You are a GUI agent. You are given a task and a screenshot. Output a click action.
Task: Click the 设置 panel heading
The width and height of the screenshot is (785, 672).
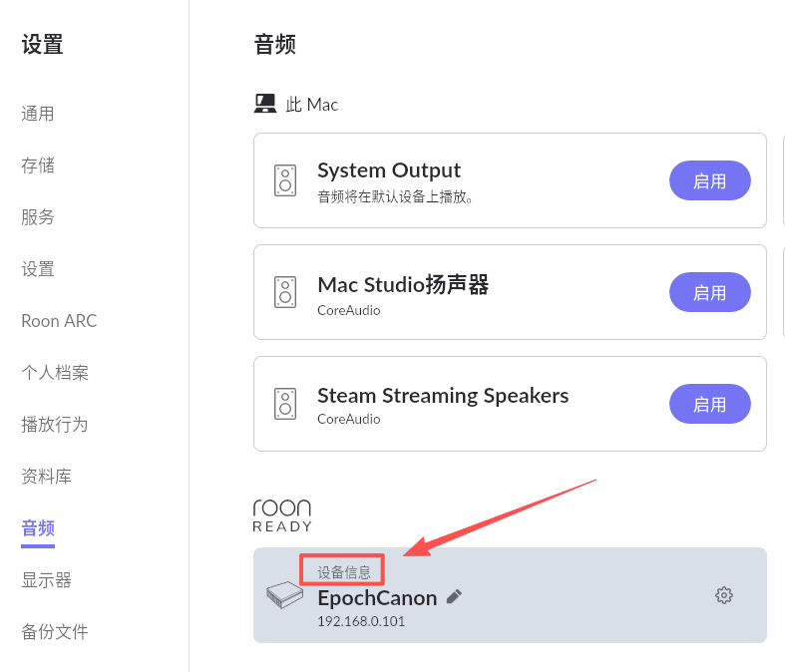click(x=43, y=44)
